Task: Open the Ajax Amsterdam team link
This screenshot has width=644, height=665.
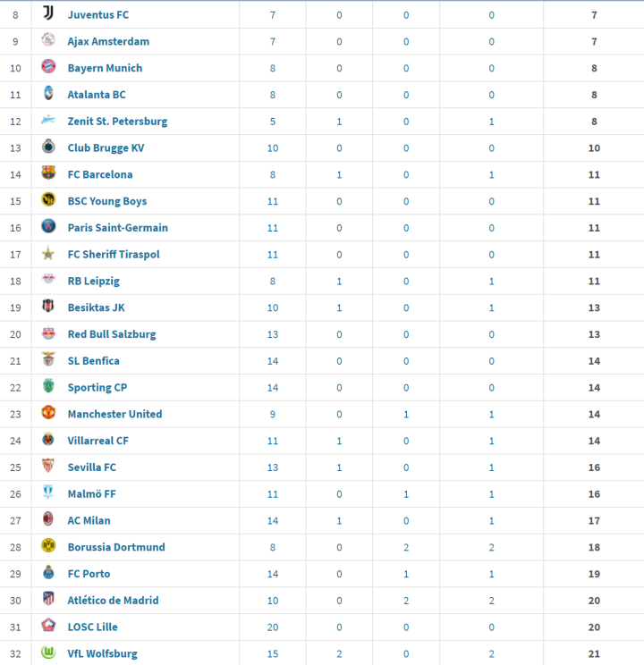Action: [108, 41]
